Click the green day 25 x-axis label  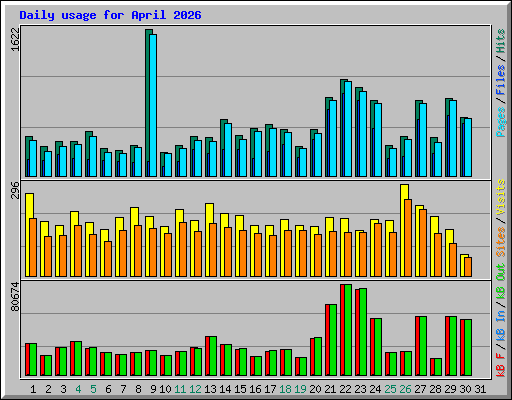pyautogui.click(x=390, y=389)
